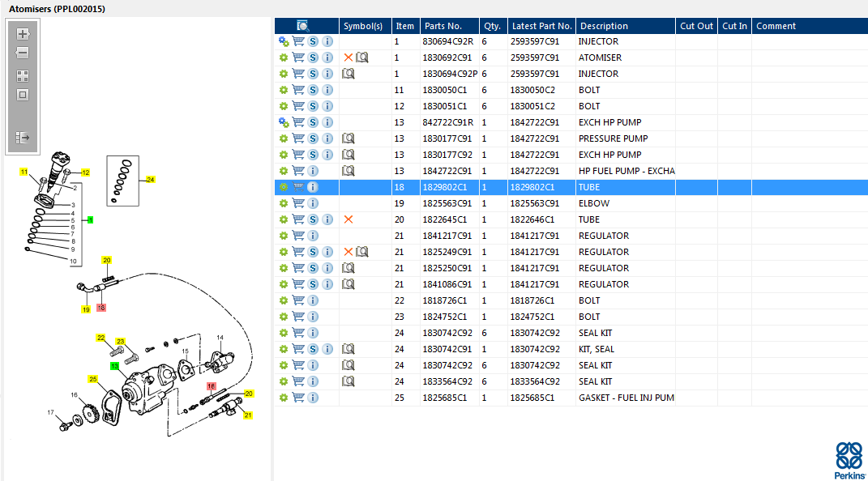
Task: Click yellow callout 25 on the diagram
Action: [93, 379]
